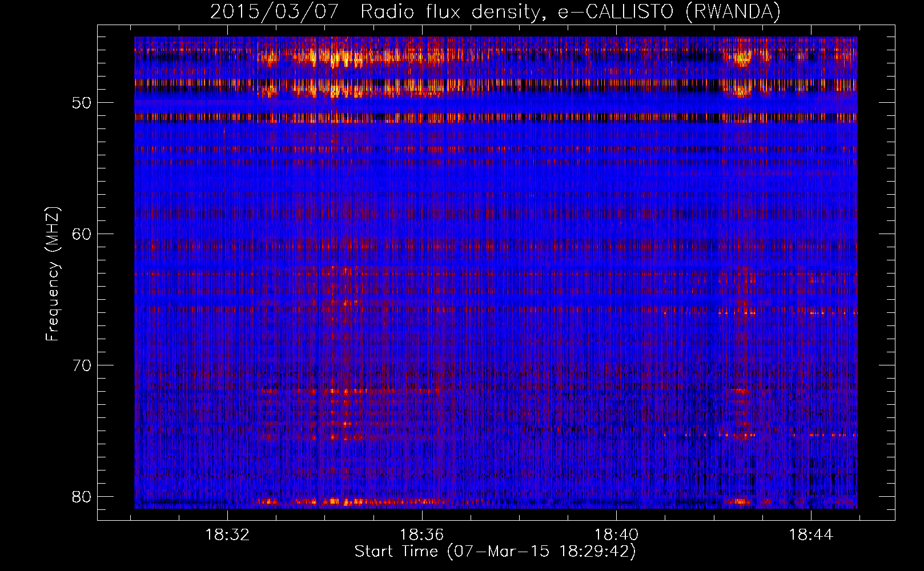The width and height of the screenshot is (924, 571).
Task: Click the 18:32 time tick label
Action: tap(227, 535)
